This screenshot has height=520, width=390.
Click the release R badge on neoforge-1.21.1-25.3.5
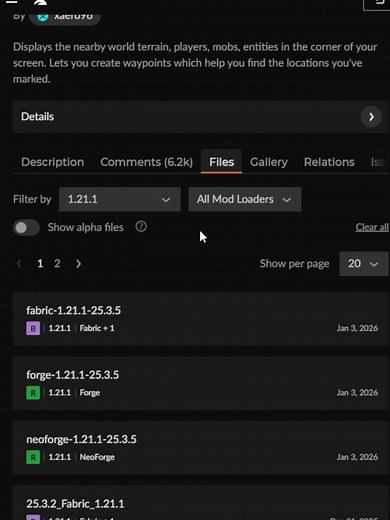point(33,457)
